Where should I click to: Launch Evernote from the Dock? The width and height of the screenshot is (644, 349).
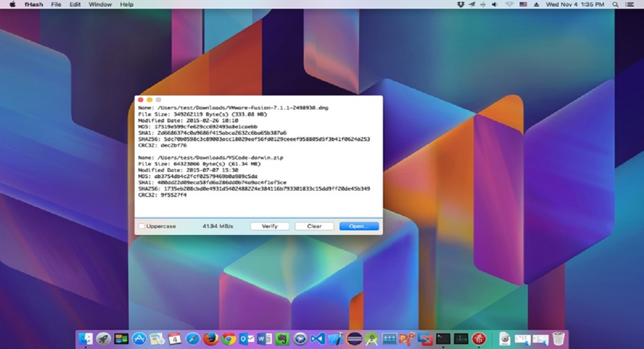[x=283, y=339]
